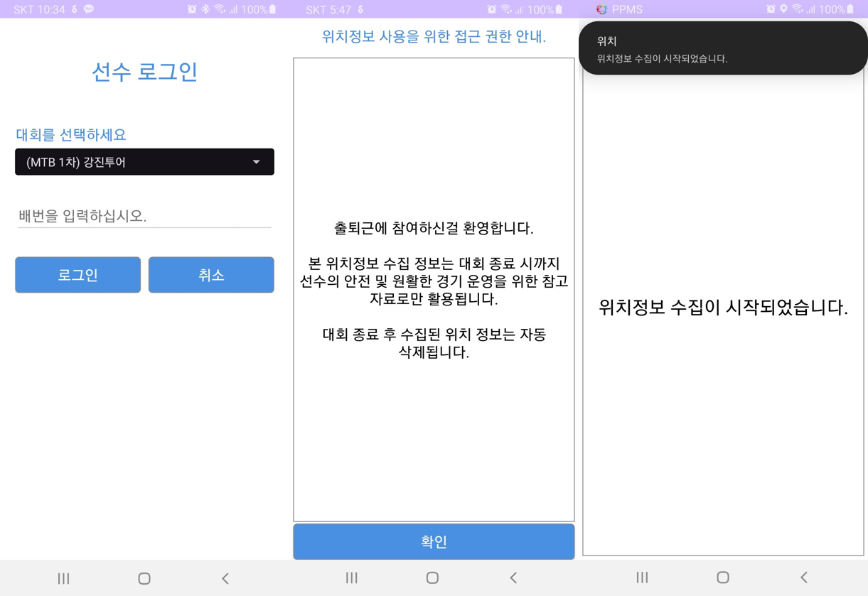Image resolution: width=868 pixels, height=596 pixels.
Task: Tap recent apps icon on permission screen
Action: coord(351,578)
